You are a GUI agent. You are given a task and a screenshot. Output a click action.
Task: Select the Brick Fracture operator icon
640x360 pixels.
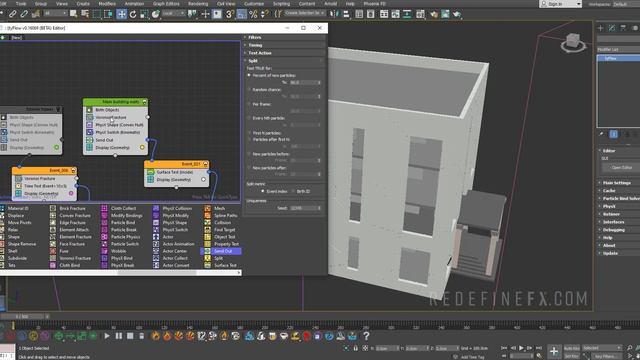pyautogui.click(x=53, y=208)
